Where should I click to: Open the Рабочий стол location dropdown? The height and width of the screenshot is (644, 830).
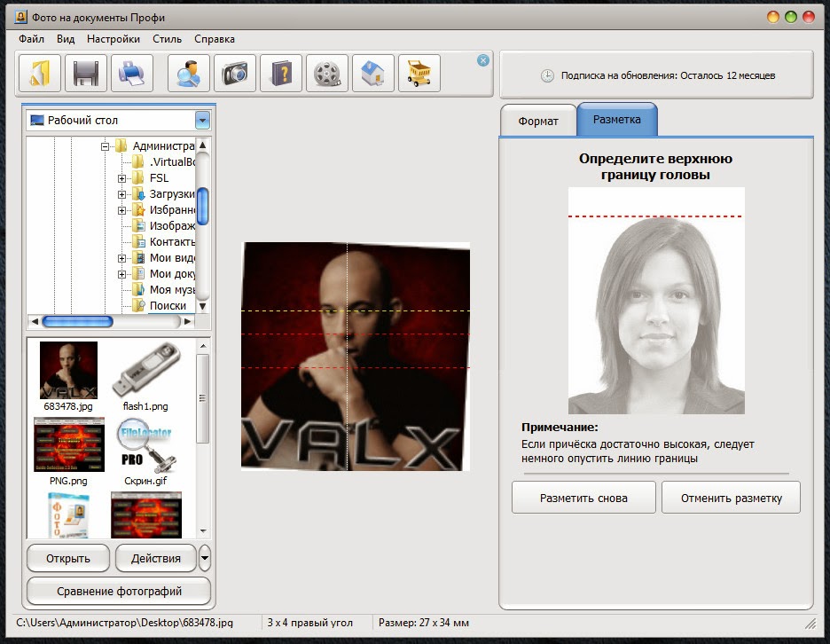(203, 121)
